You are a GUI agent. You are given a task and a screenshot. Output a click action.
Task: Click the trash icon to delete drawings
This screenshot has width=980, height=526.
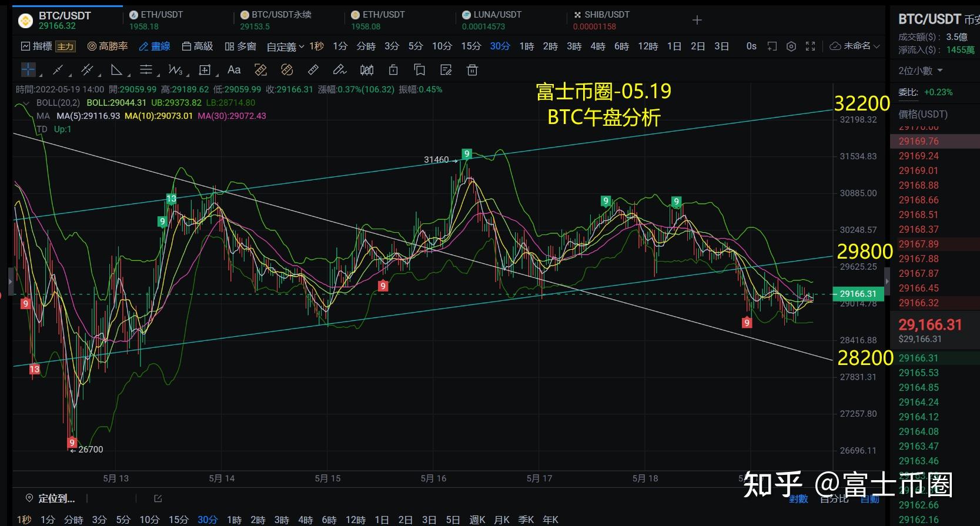472,70
